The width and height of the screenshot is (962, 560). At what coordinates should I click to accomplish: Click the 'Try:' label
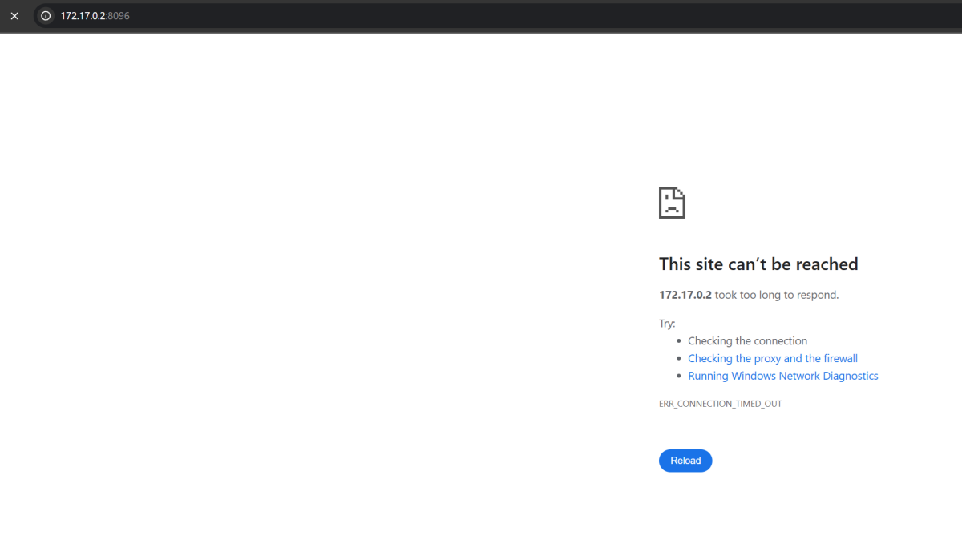coord(667,324)
